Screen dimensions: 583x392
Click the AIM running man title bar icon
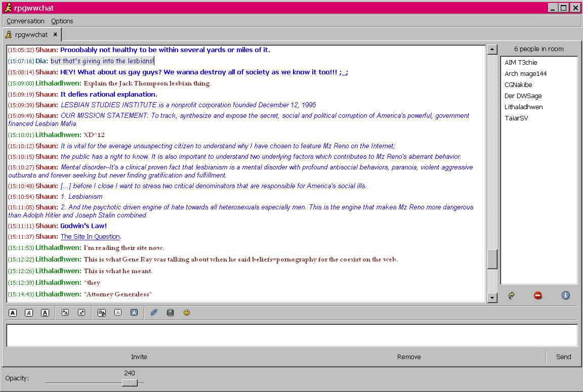coord(8,8)
